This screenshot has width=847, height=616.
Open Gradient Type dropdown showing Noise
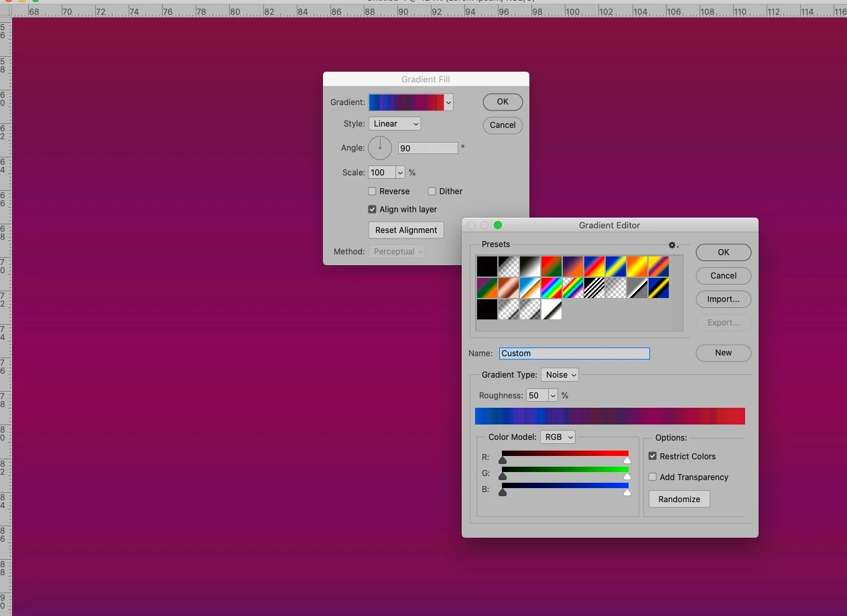point(560,375)
